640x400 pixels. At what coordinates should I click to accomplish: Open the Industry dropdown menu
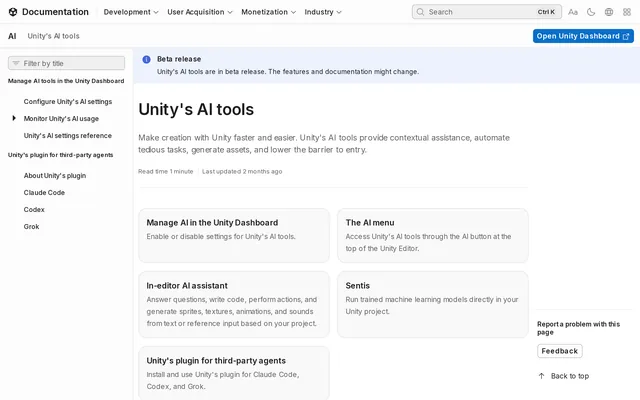click(x=323, y=12)
